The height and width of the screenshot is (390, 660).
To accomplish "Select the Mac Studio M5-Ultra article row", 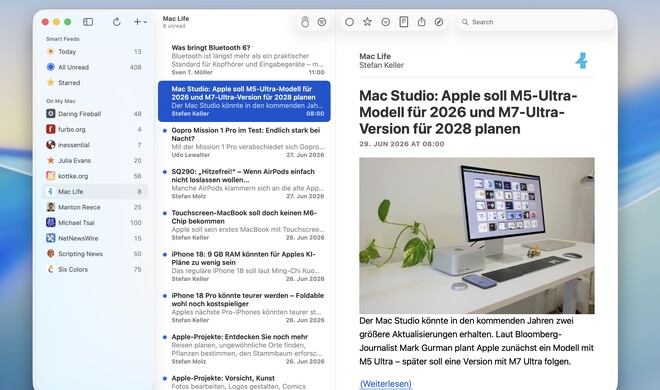I will pos(244,101).
